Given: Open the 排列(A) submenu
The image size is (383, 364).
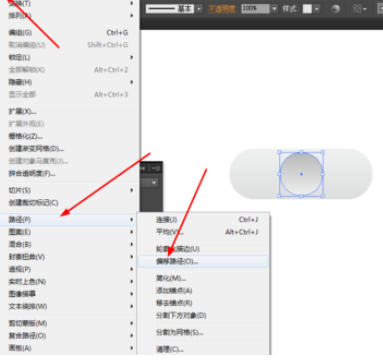Looking at the screenshot, I should coord(70,15).
